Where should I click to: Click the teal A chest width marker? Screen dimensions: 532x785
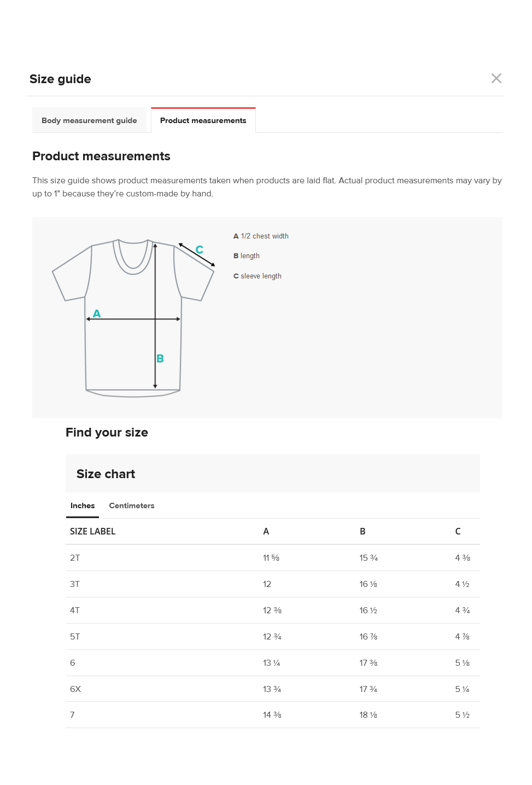point(97,313)
